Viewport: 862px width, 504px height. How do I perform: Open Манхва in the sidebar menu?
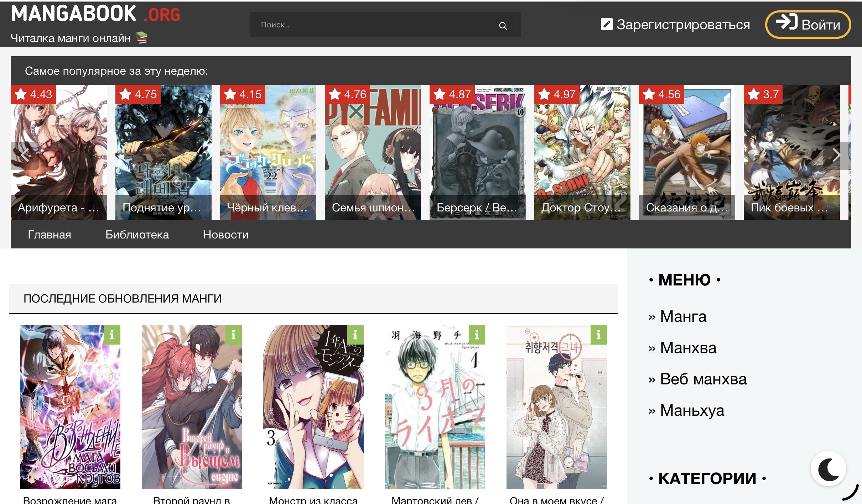point(688,348)
